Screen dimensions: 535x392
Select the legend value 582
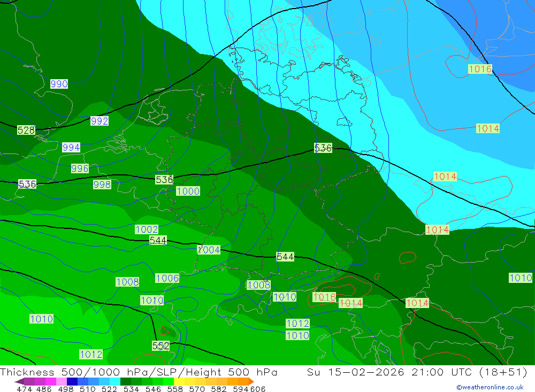point(219,389)
